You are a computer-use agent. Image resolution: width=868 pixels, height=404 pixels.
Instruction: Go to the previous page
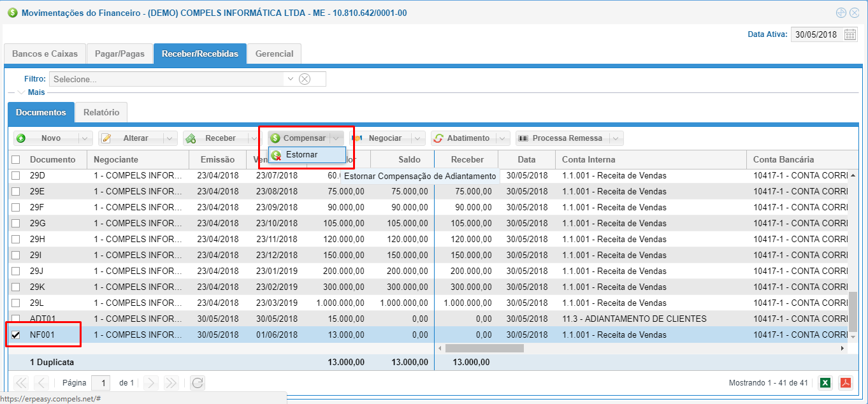click(x=41, y=383)
